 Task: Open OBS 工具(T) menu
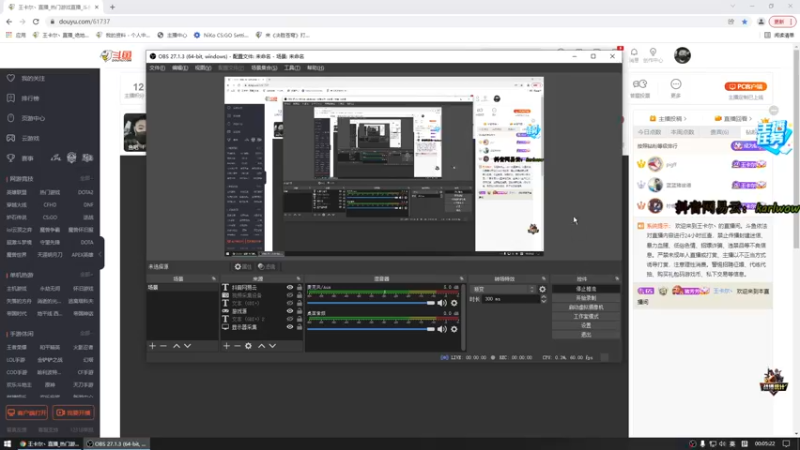point(292,68)
